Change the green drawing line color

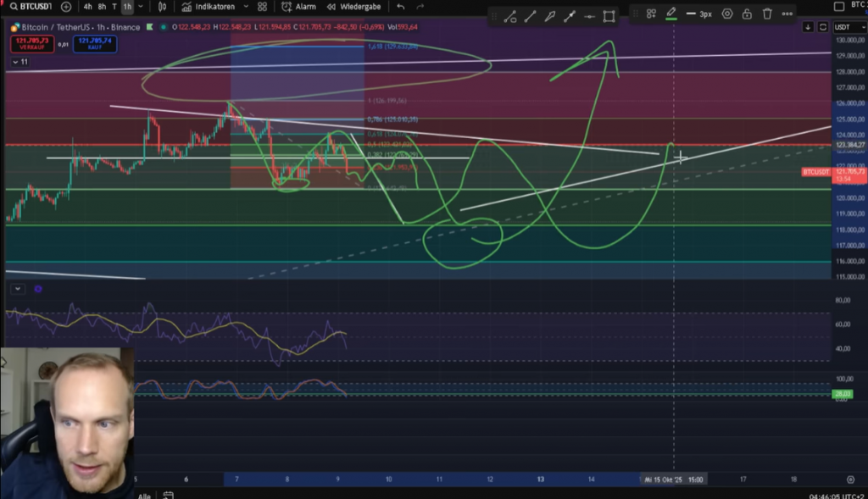coord(671,14)
